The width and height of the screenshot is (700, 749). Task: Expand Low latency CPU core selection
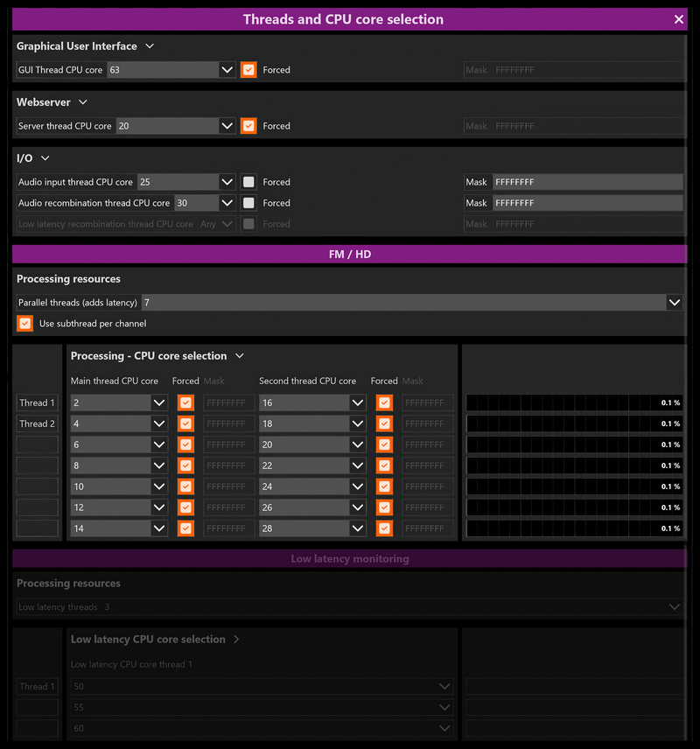point(236,639)
